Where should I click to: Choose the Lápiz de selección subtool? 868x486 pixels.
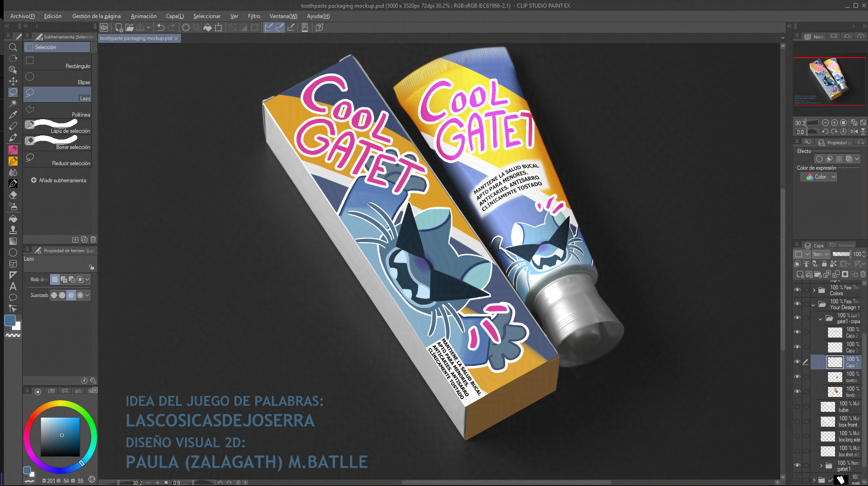click(x=58, y=127)
